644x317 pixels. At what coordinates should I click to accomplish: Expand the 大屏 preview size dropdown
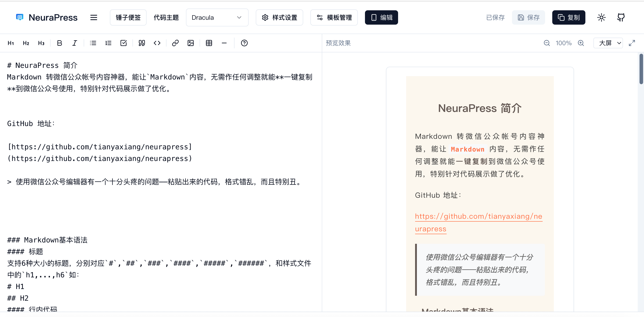coord(608,43)
